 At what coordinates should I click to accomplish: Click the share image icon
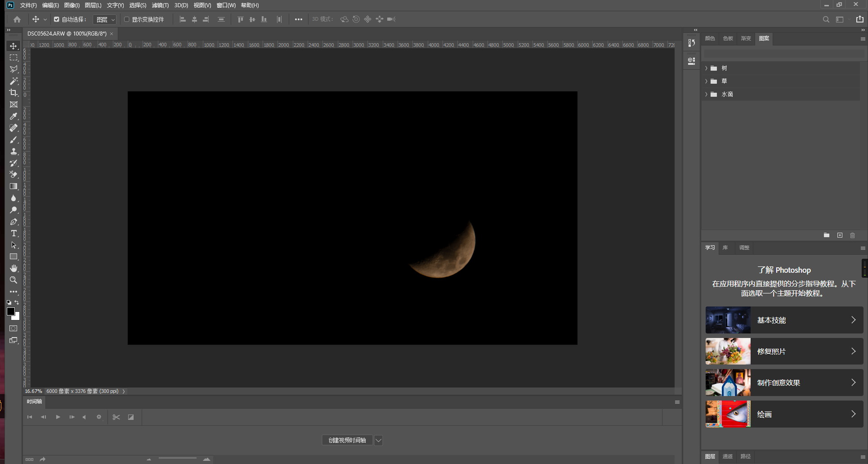point(860,19)
